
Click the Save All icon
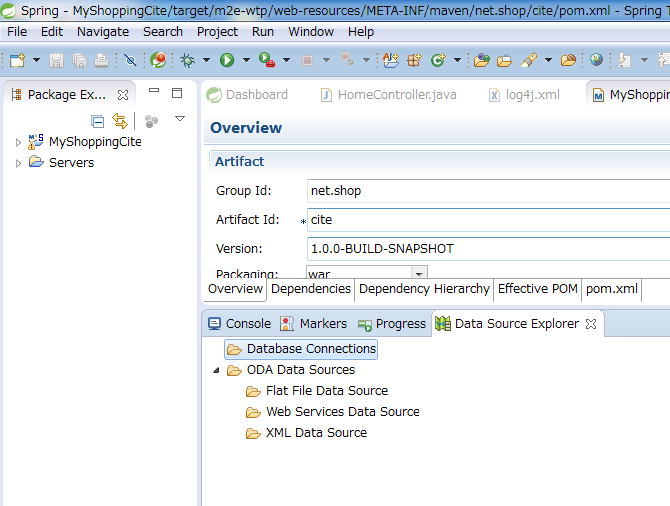[79, 60]
